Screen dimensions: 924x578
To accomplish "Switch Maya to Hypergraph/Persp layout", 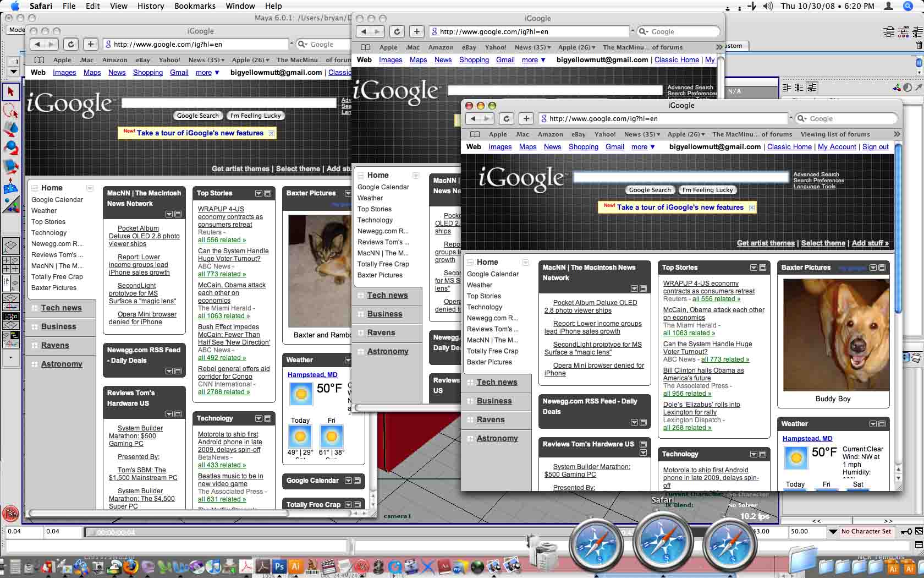I will click(x=10, y=321).
